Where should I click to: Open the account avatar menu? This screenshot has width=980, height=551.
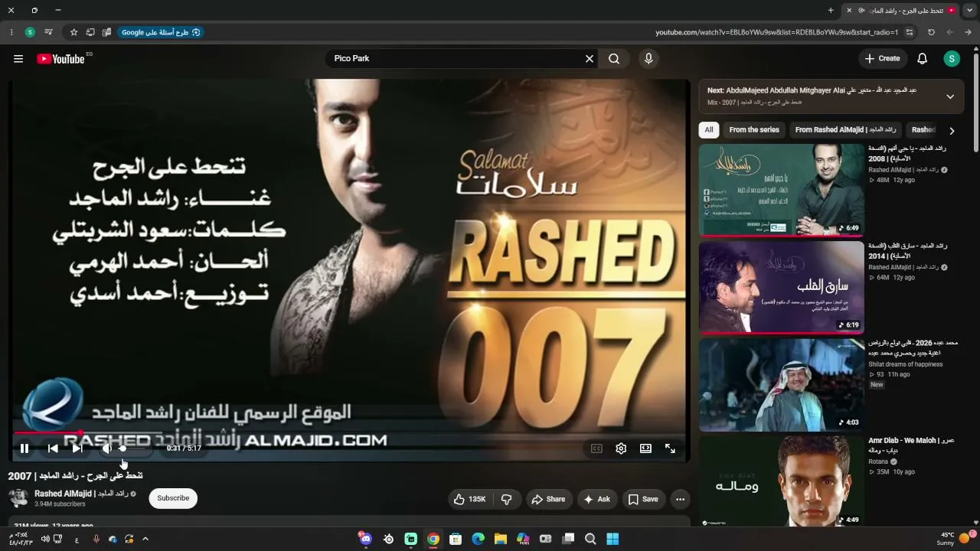tap(952, 59)
